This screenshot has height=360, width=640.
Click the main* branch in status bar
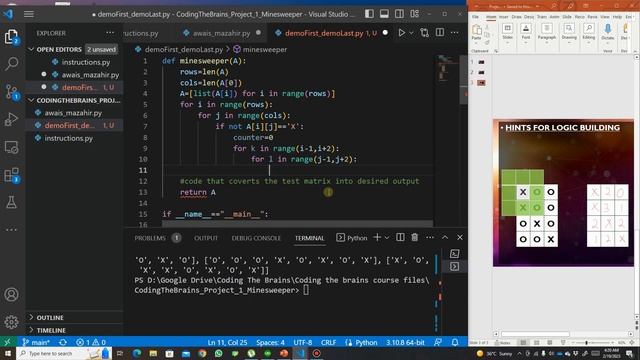36,342
